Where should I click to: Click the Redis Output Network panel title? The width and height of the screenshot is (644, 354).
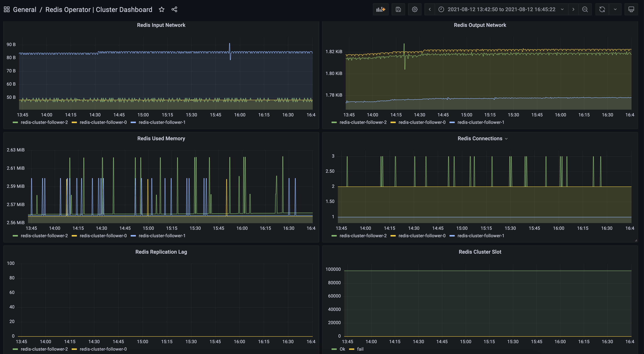[x=480, y=25]
